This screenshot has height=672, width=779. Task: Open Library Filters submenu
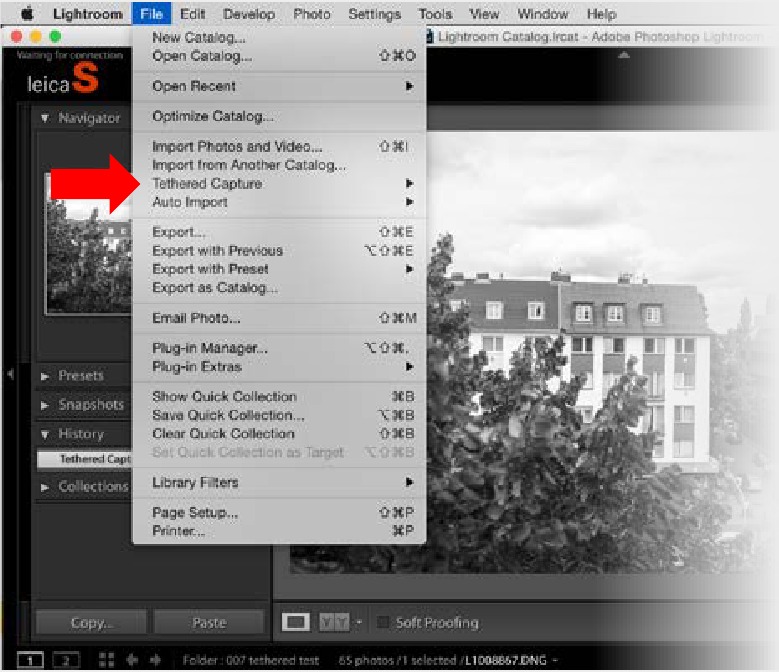[279, 482]
